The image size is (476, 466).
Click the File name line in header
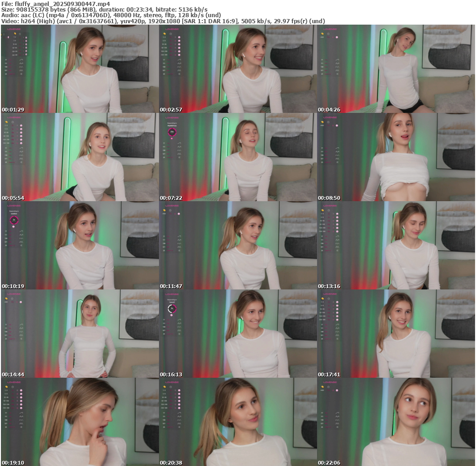tap(55, 4)
